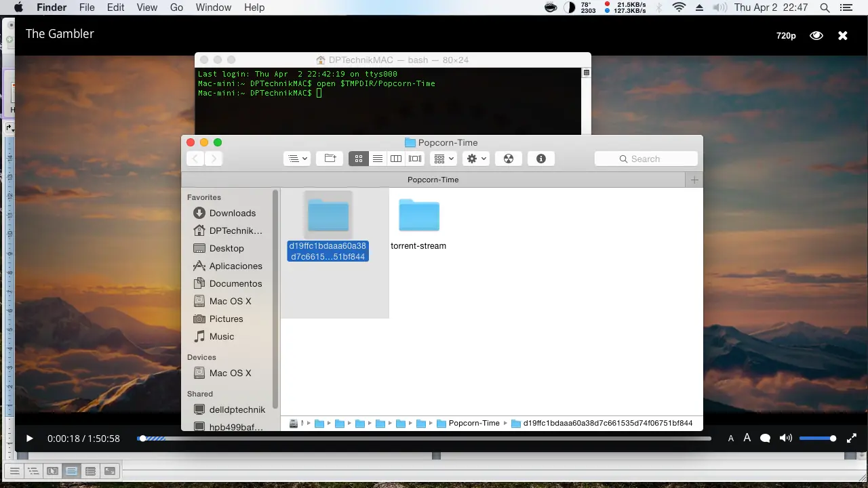Click the 720p quality label
Image resolution: width=868 pixels, height=488 pixels.
(786, 35)
